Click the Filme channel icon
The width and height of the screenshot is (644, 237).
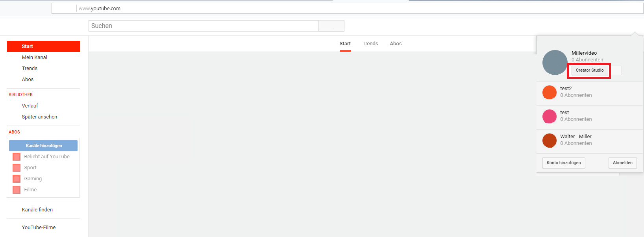click(17, 190)
